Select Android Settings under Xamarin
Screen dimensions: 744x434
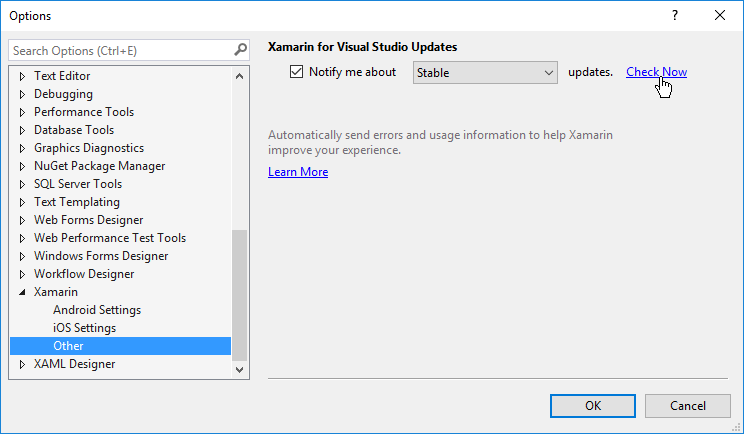(97, 310)
